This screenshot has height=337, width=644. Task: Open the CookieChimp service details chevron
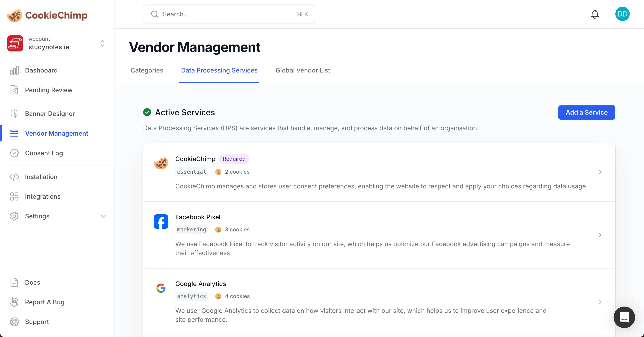tap(600, 172)
